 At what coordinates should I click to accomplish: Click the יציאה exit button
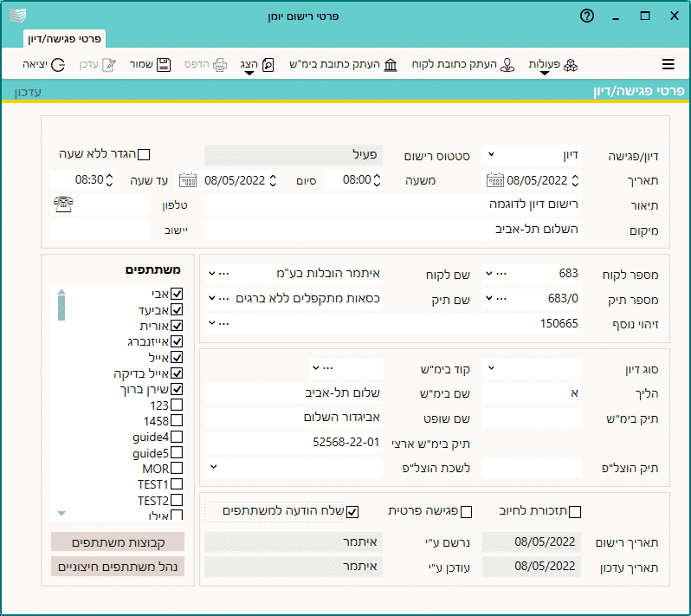click(x=43, y=65)
